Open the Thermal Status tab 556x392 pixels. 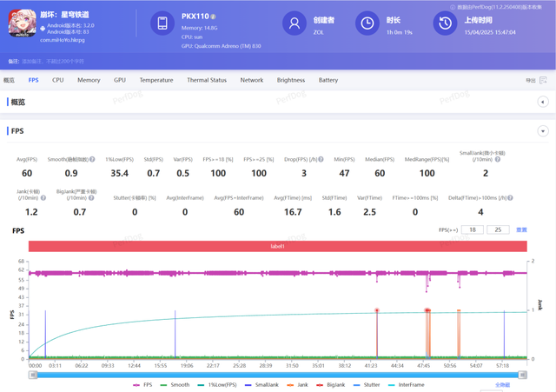[x=207, y=80]
